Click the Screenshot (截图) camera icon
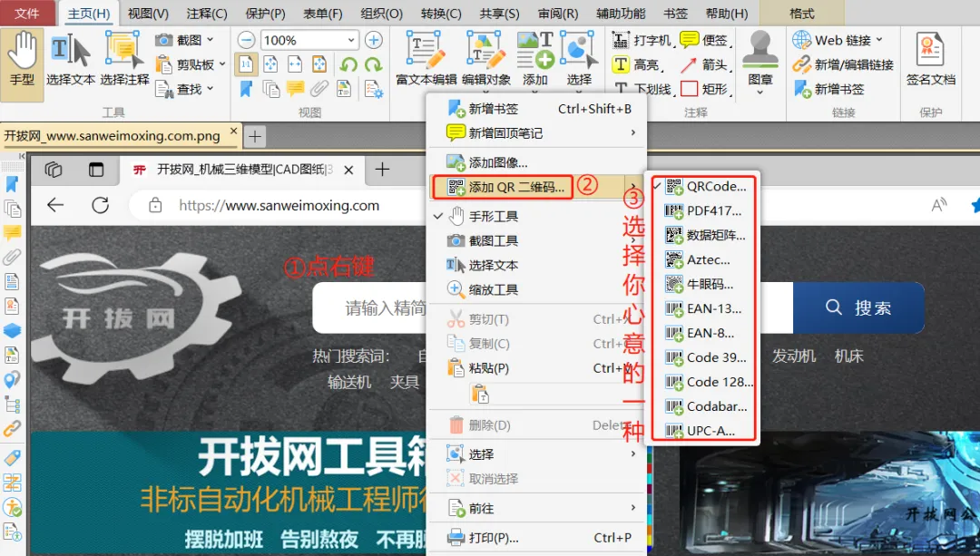 click(x=164, y=40)
